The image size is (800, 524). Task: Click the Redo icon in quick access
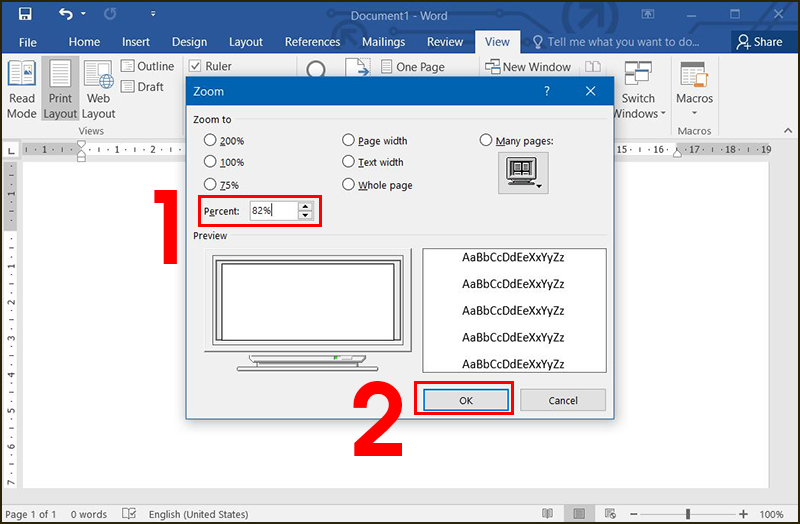(x=110, y=14)
